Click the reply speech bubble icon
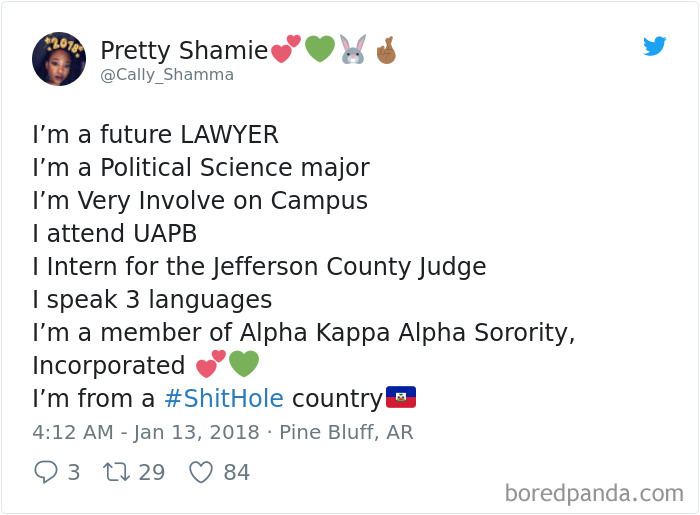700x515 pixels. point(45,472)
